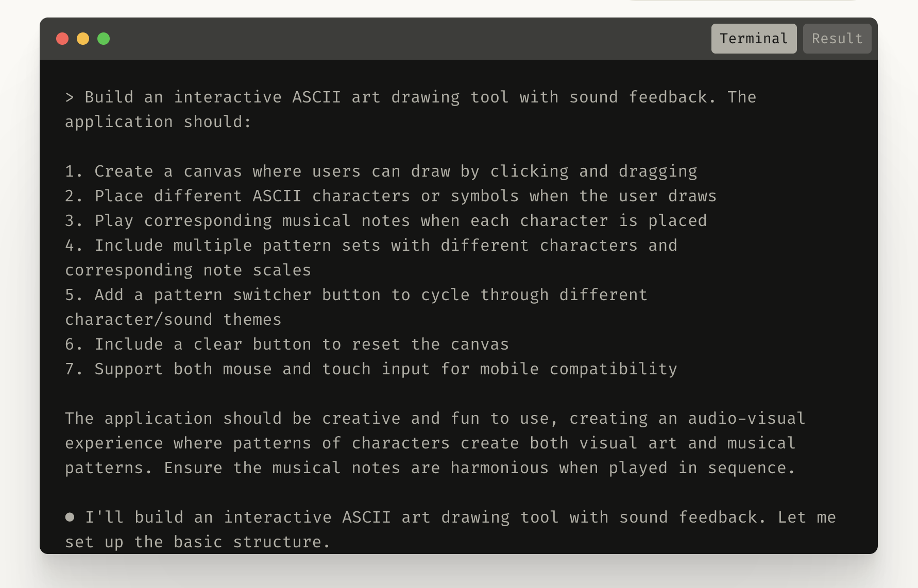Image resolution: width=918 pixels, height=588 pixels.
Task: Click the line '4. Include multiple pattern sets'
Action: [x=371, y=245]
